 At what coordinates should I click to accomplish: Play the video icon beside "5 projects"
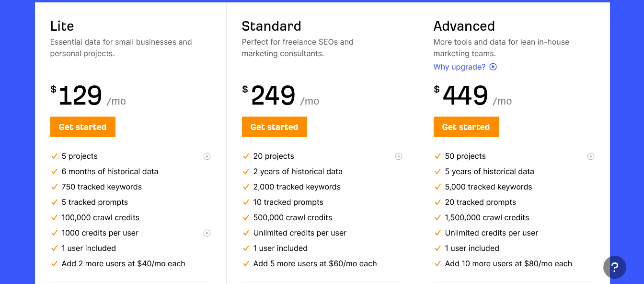pos(207,156)
